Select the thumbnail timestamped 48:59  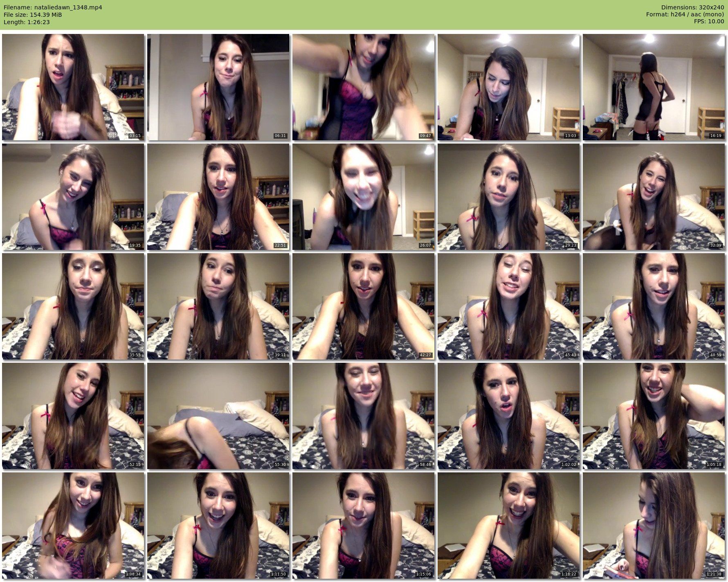(x=654, y=306)
